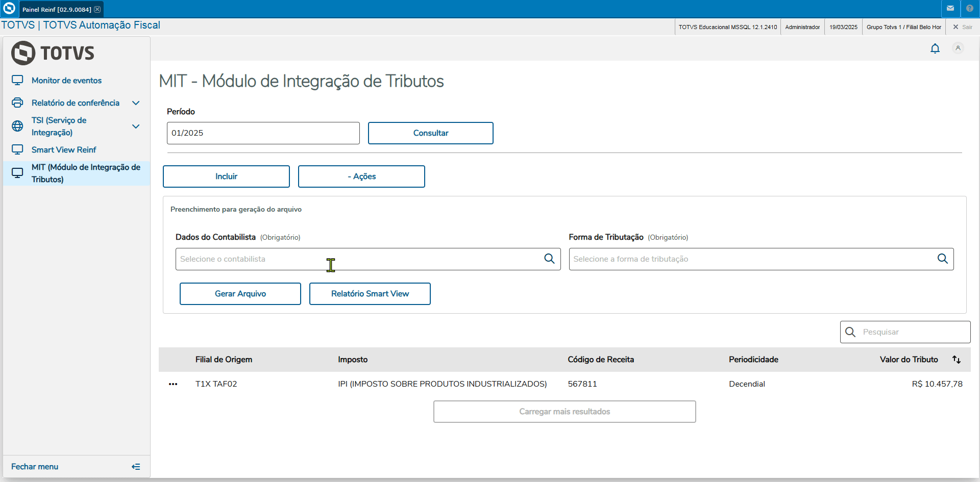Viewport: 980px width, 482px height.
Task: Click the Periodicidade column header
Action: click(x=753, y=360)
